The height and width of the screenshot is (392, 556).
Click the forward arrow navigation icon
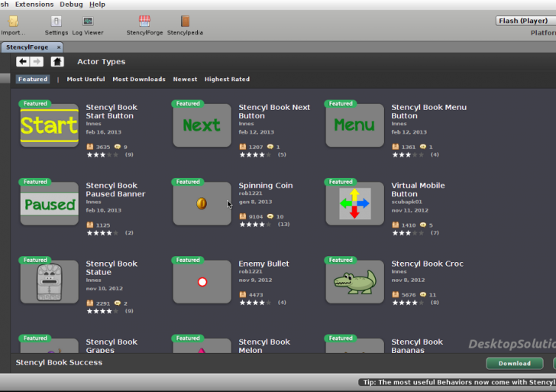(36, 62)
